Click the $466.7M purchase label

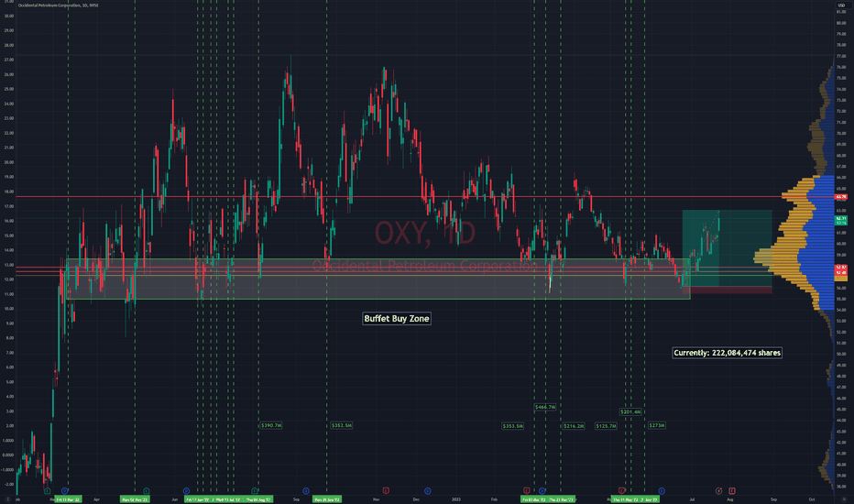[x=544, y=407]
